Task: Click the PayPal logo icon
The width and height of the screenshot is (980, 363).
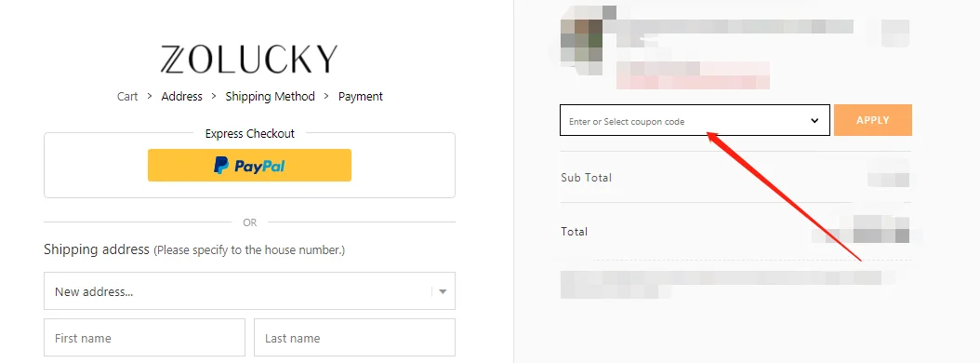Action: click(x=221, y=166)
